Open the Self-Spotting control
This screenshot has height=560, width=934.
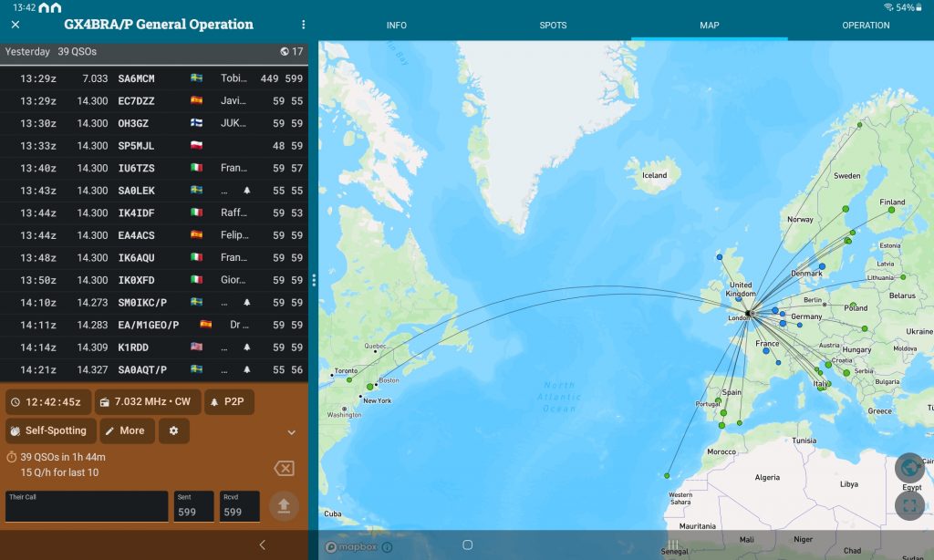click(x=51, y=430)
